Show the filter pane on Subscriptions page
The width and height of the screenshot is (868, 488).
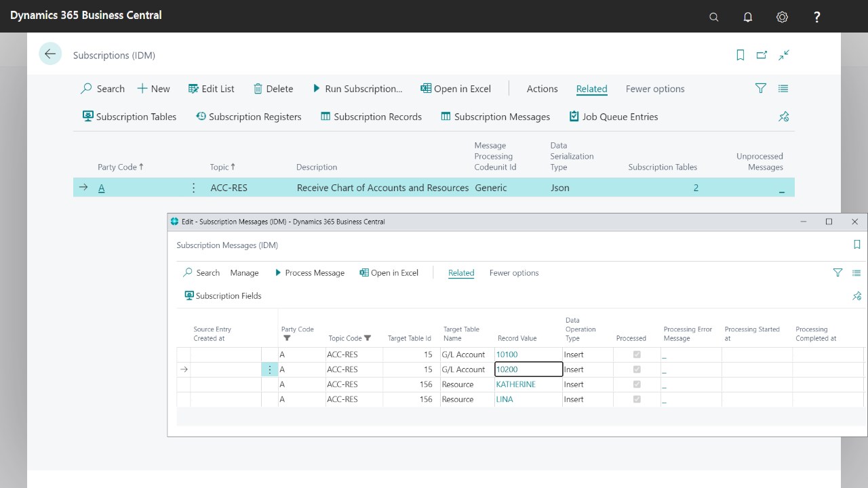(x=761, y=88)
